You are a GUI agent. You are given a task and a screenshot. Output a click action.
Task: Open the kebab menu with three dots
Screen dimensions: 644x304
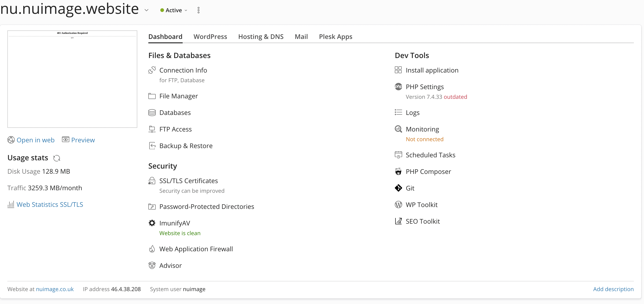[x=199, y=10]
